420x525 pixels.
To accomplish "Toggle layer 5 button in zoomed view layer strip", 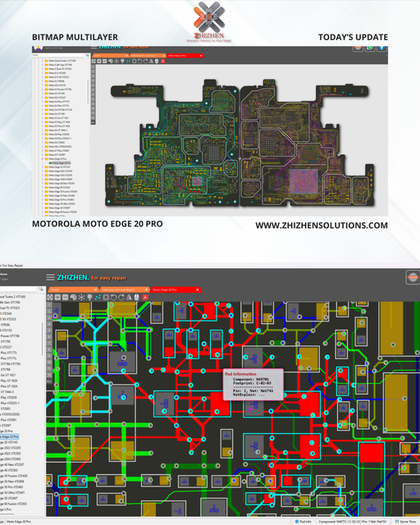I will click(49, 330).
